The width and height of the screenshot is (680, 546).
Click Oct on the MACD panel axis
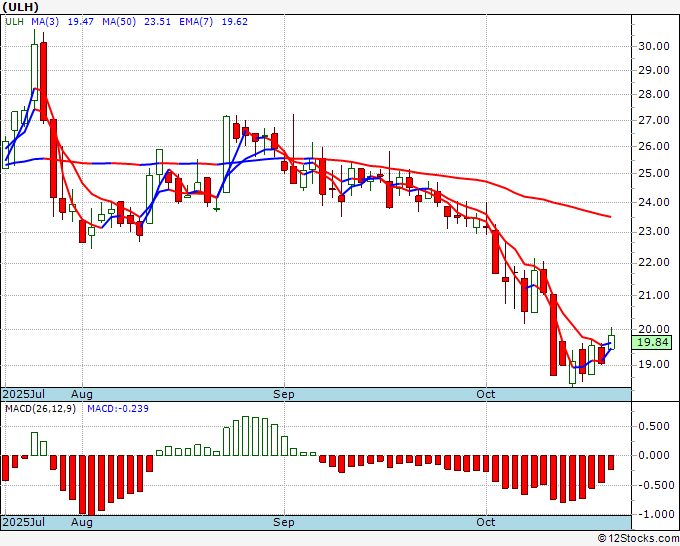click(485, 522)
